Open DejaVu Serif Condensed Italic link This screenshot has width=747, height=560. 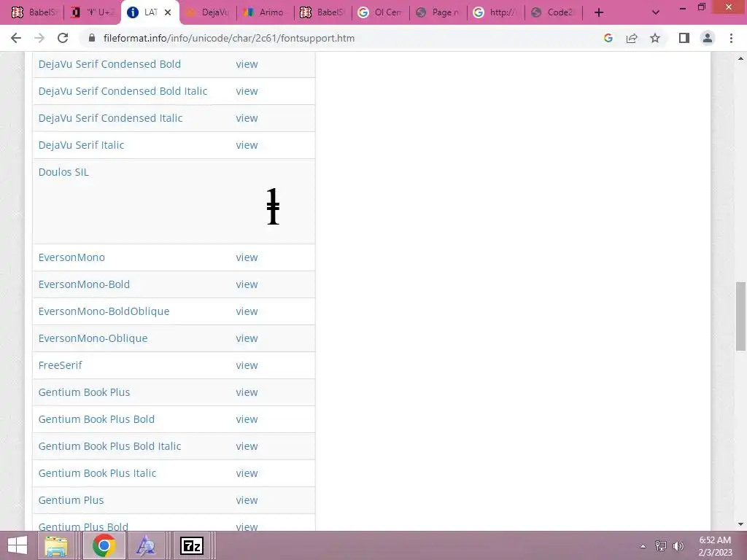click(x=111, y=118)
